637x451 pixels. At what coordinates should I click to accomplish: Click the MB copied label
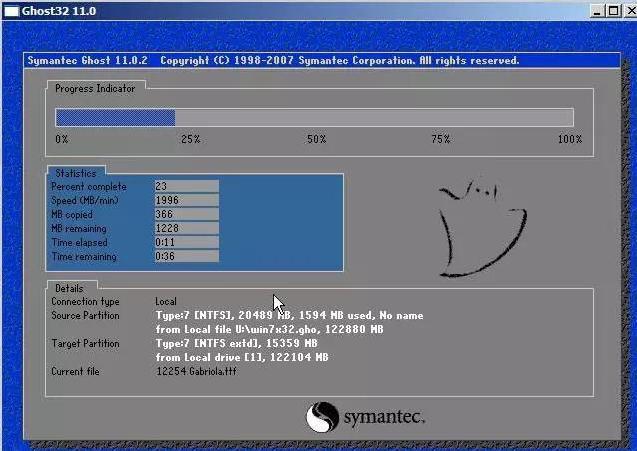[x=72, y=215]
